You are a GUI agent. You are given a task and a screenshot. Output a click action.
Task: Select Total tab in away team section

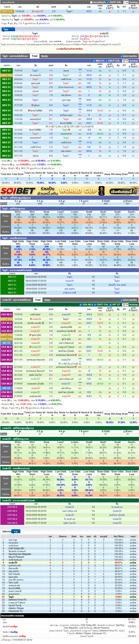(x=38, y=300)
